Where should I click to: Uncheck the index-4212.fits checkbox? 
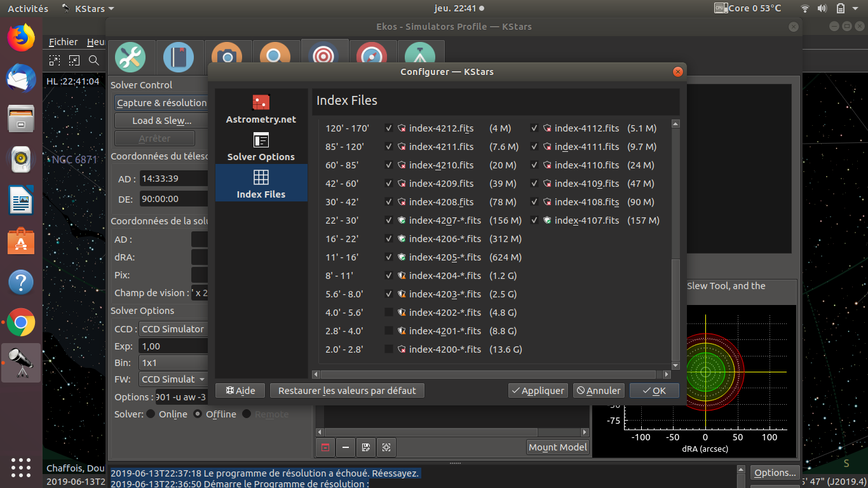pos(389,128)
